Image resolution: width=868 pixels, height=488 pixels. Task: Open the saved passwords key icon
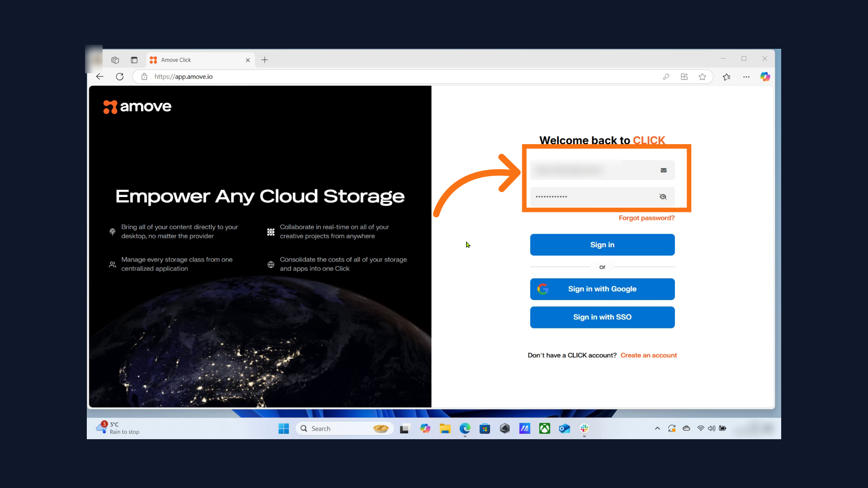pos(666,77)
